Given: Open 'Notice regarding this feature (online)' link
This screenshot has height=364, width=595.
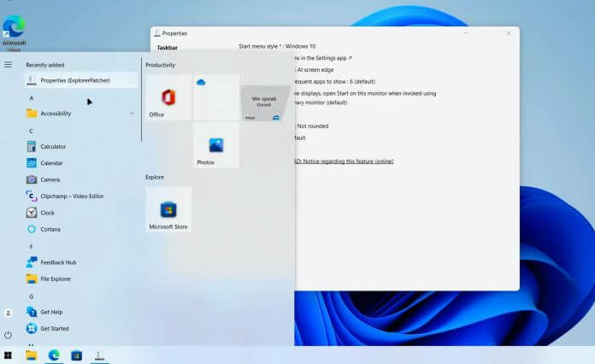Looking at the screenshot, I should 344,161.
